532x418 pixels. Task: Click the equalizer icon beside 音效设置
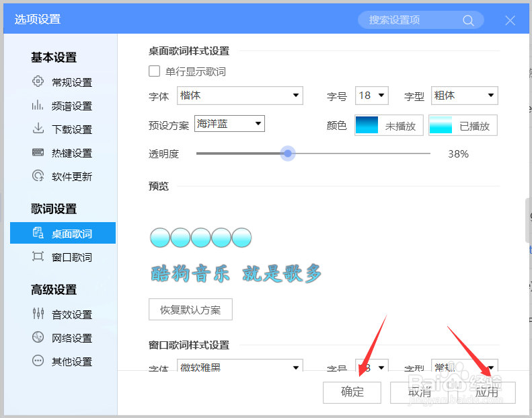(x=38, y=314)
